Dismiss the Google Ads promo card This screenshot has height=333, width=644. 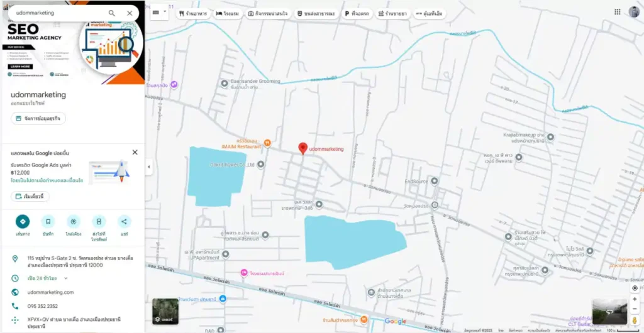pos(135,152)
